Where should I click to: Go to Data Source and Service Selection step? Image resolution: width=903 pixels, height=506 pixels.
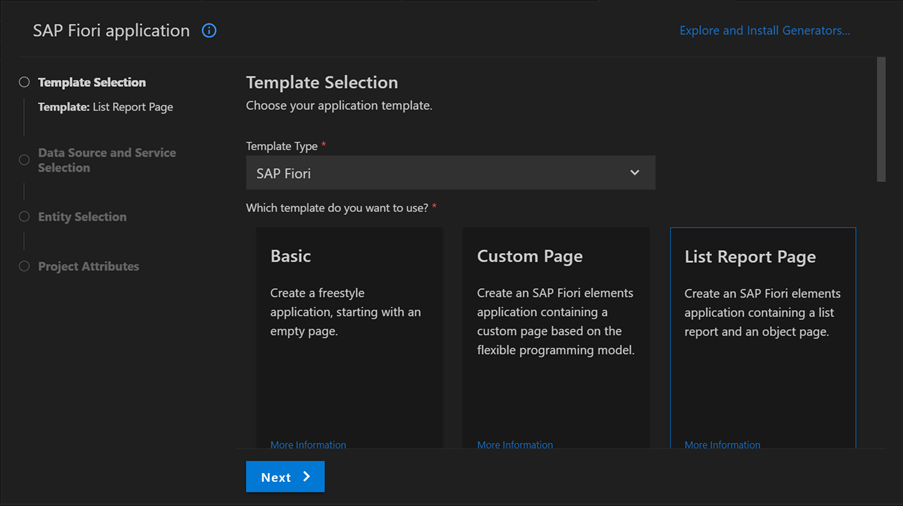[107, 160]
